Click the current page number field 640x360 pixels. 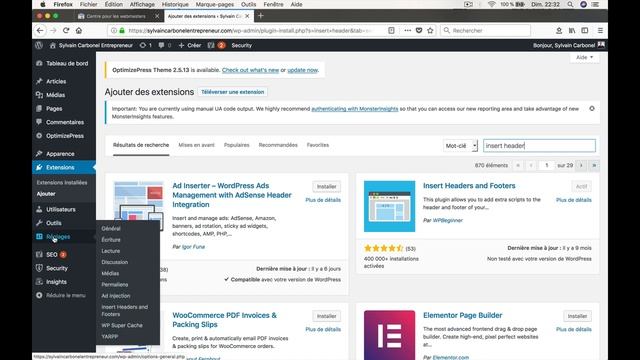547,165
